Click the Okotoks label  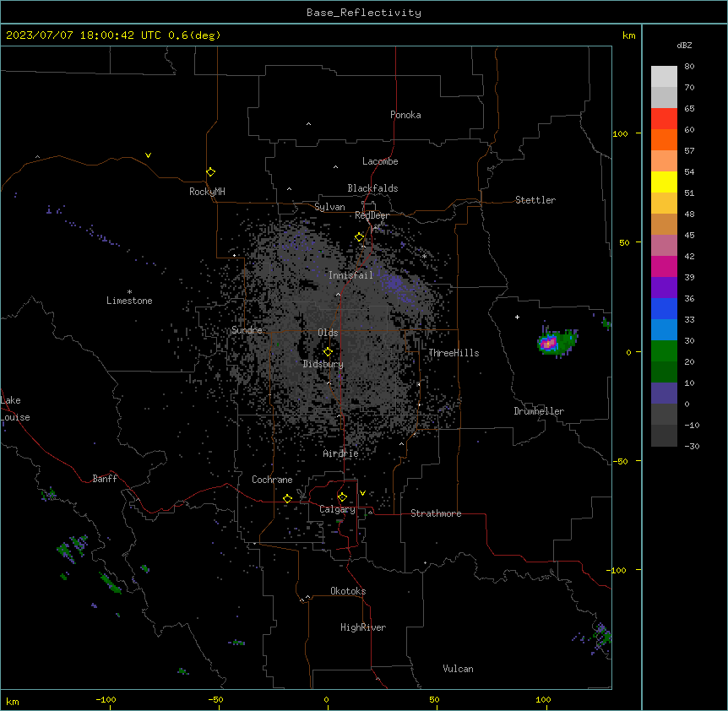coord(348,591)
